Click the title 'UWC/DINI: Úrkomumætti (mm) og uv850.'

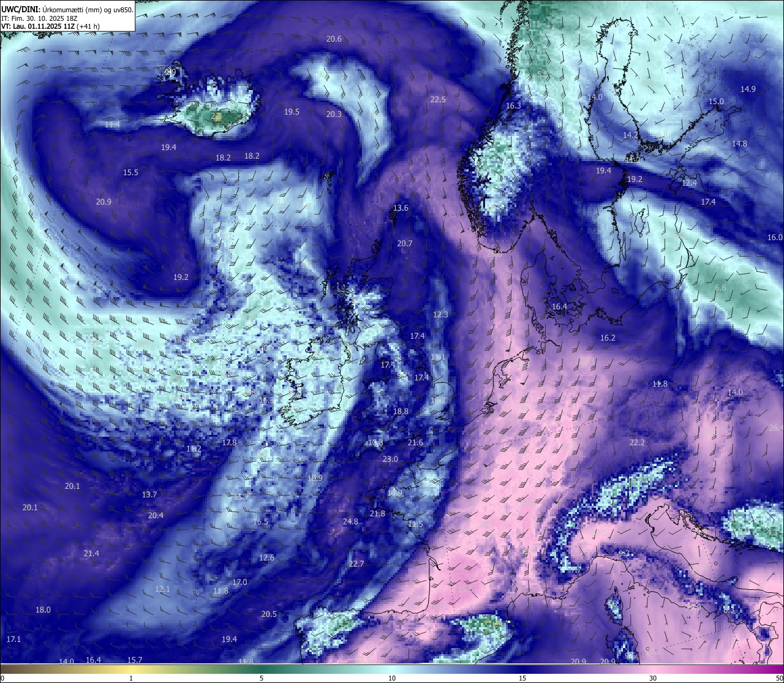[x=67, y=9]
